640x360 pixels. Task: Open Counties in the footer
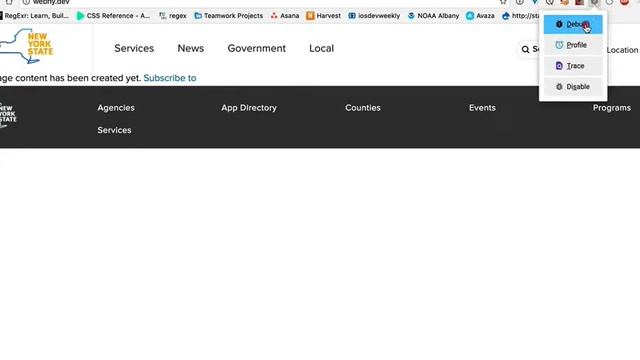tap(363, 108)
